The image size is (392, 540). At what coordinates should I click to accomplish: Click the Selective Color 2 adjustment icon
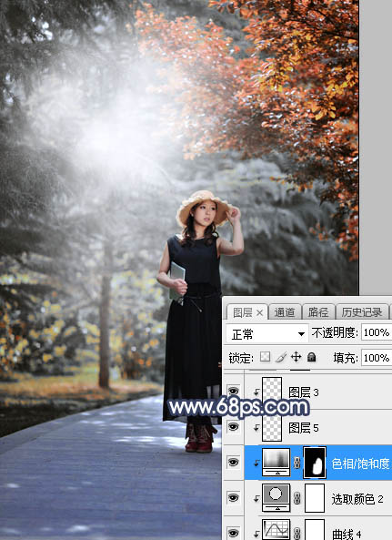coord(276,498)
